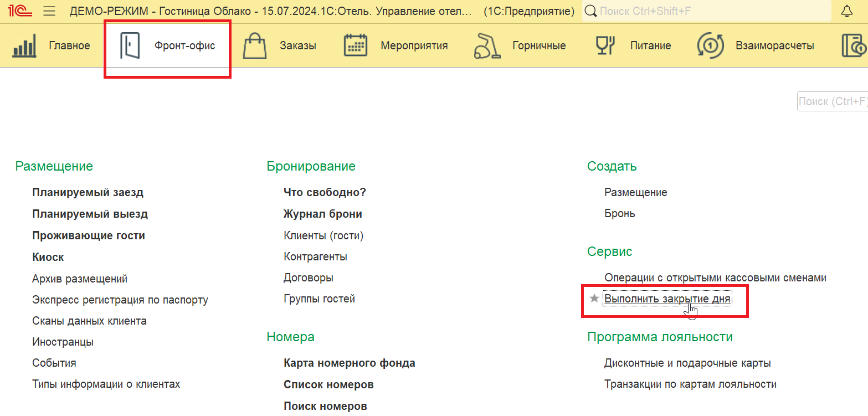Click the Программа лояльности group heading
The image size is (868, 416).
click(660, 337)
